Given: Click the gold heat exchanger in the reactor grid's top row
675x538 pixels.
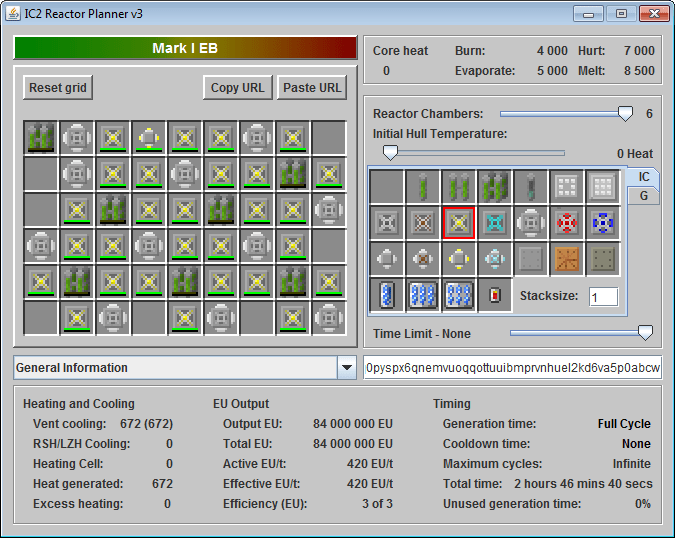Looking at the screenshot, I should click(x=148, y=138).
